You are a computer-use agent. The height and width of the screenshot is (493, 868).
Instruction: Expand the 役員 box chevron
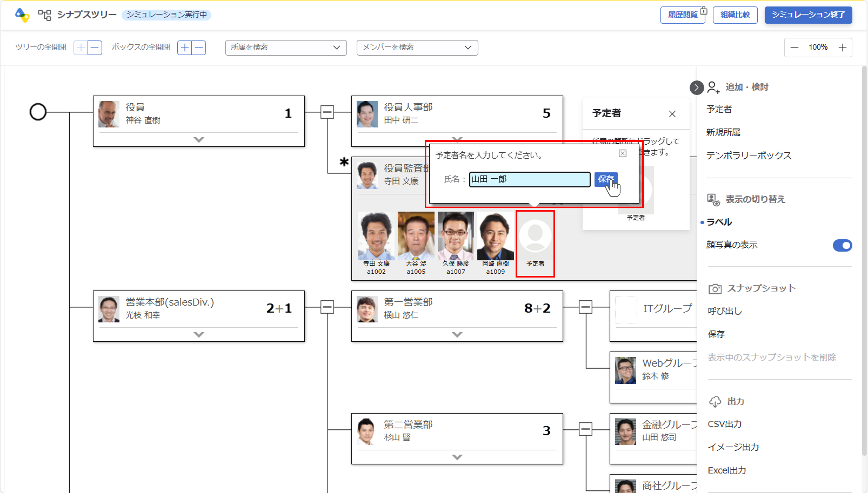199,139
